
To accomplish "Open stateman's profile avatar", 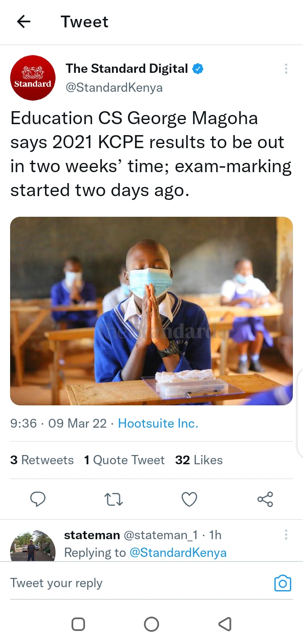I will point(33,546).
